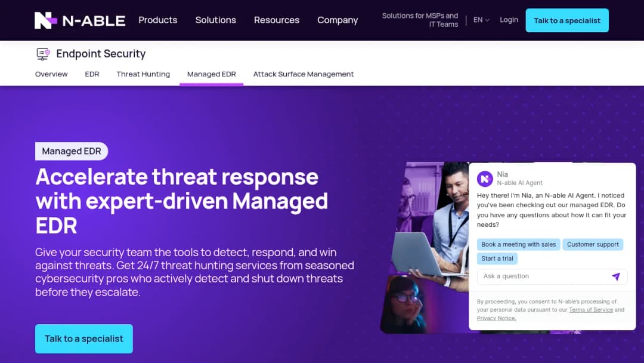Click Nia's avatar icon in chat
This screenshot has width=644, height=363.
click(485, 179)
